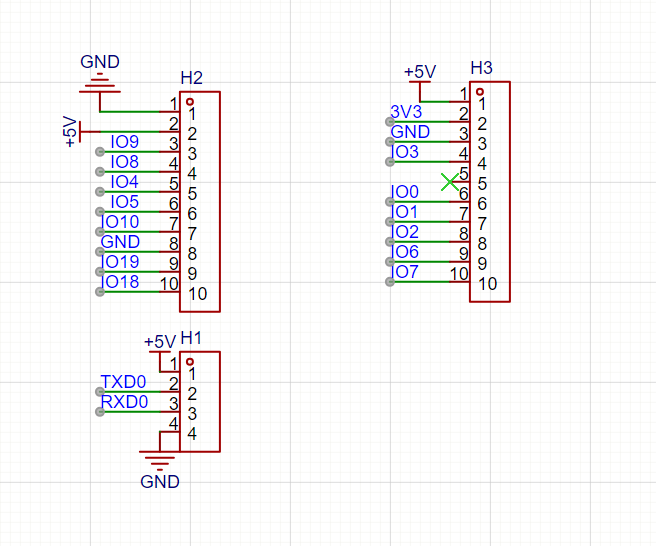Select the IO0 net label
656x546 pixels.
tap(405, 192)
